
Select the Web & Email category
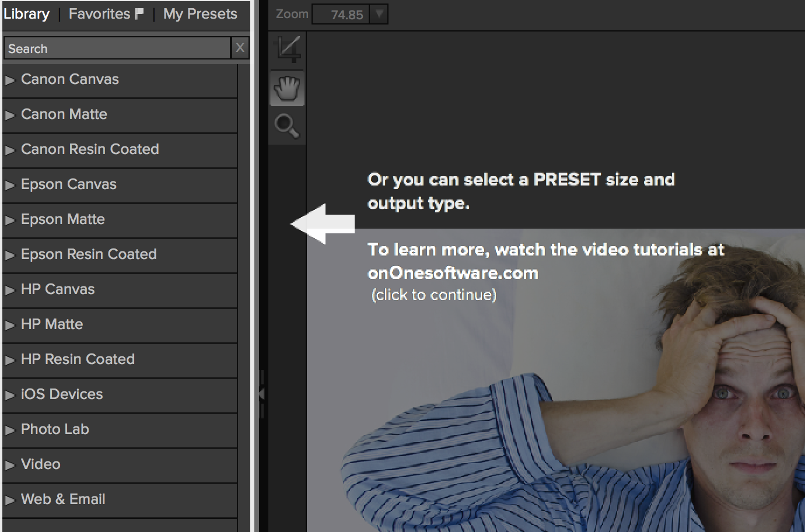(63, 499)
